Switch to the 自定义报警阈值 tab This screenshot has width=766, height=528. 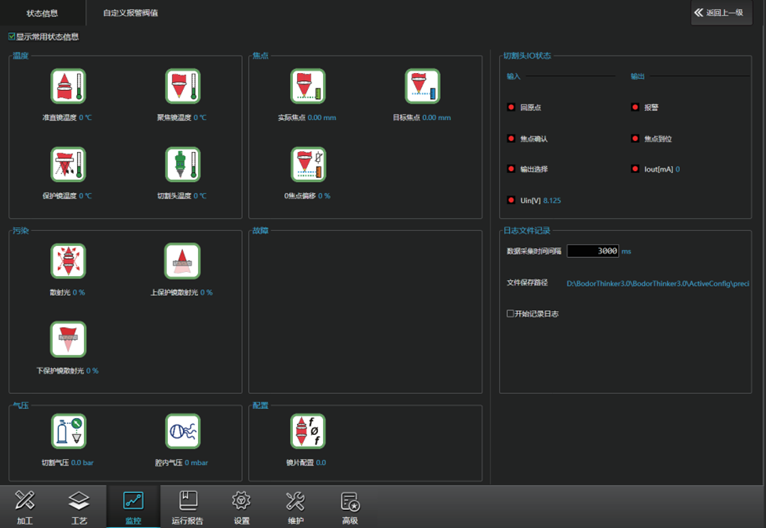130,13
